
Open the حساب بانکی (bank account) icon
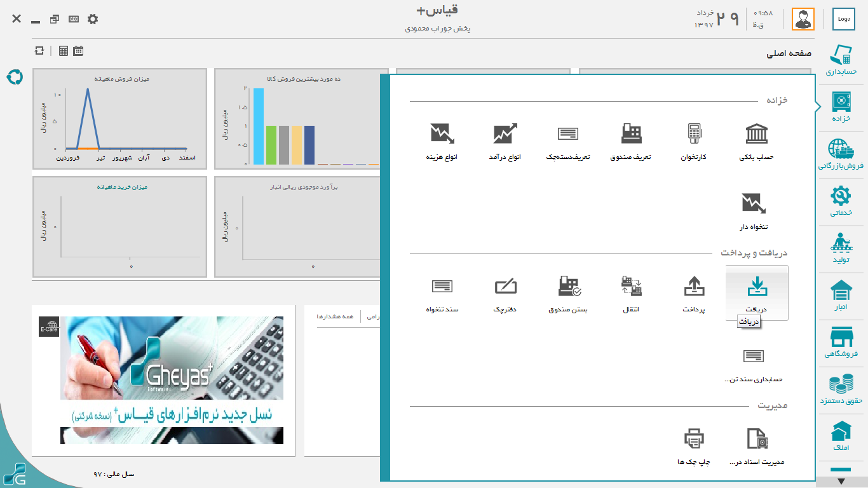point(756,141)
